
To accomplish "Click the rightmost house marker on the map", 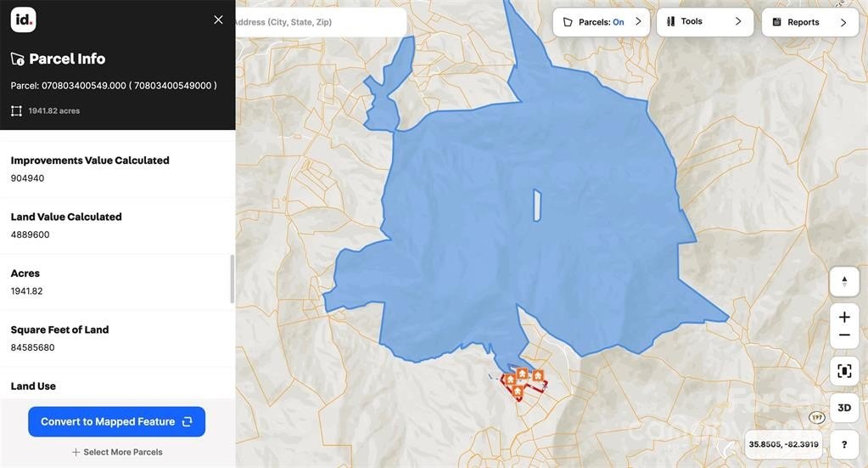I will point(537,375).
